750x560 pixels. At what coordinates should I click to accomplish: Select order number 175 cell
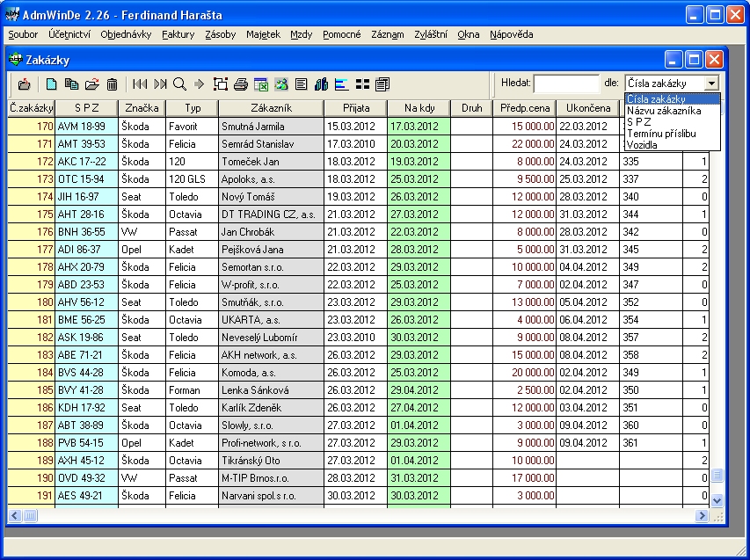[x=31, y=215]
